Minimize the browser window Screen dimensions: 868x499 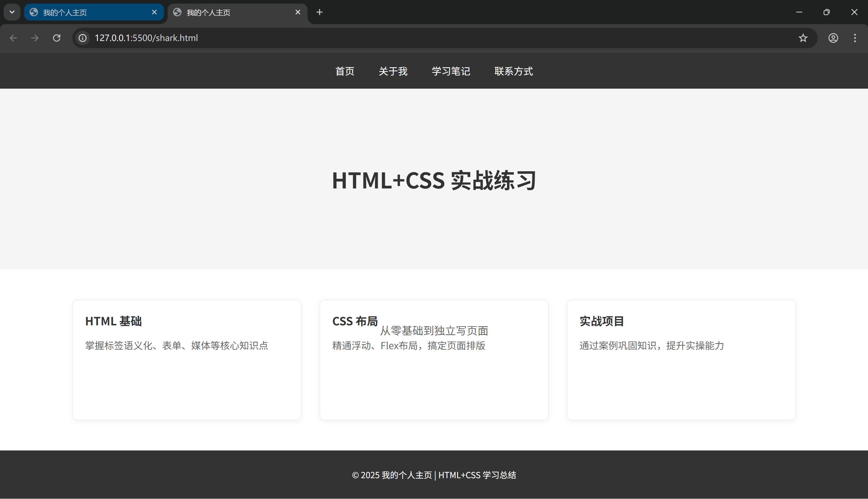pyautogui.click(x=799, y=12)
